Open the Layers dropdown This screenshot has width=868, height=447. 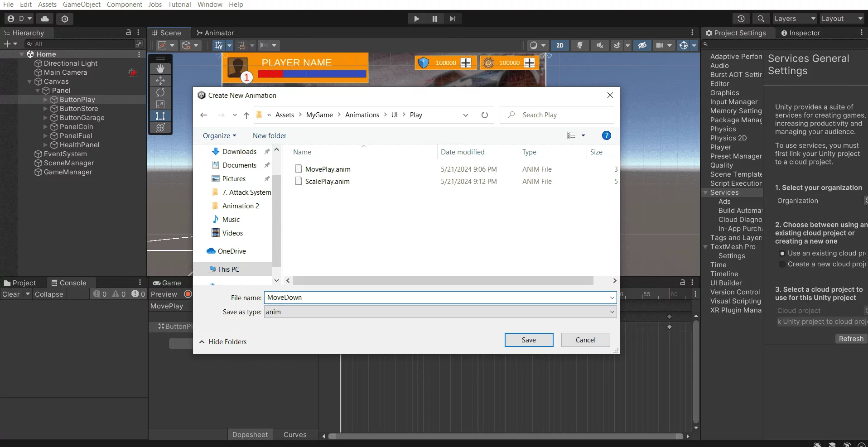(x=795, y=19)
